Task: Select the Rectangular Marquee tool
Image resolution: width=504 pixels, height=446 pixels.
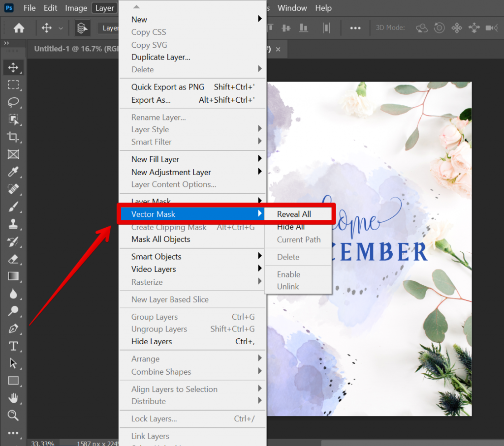Action: [x=13, y=85]
